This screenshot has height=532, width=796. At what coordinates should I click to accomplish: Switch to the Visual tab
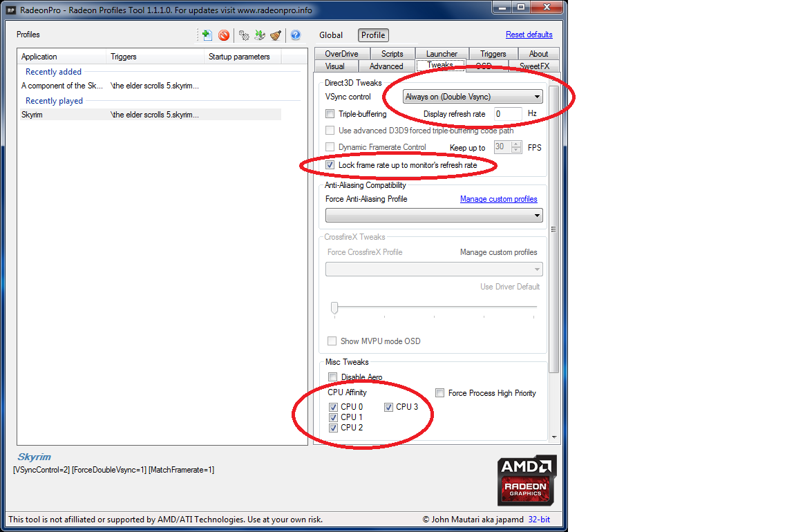(x=335, y=66)
